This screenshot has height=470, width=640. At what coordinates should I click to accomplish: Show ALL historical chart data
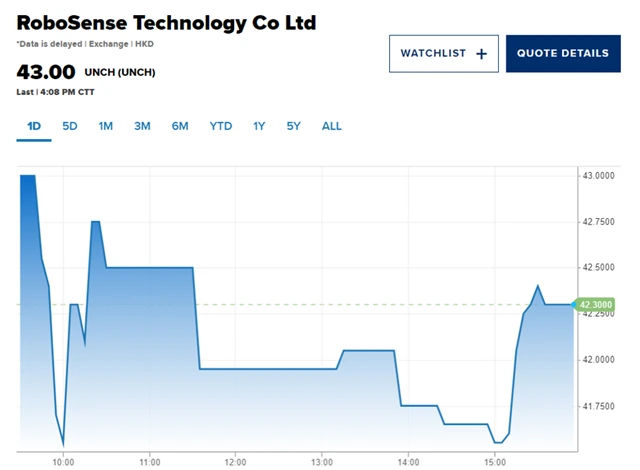[x=332, y=126]
